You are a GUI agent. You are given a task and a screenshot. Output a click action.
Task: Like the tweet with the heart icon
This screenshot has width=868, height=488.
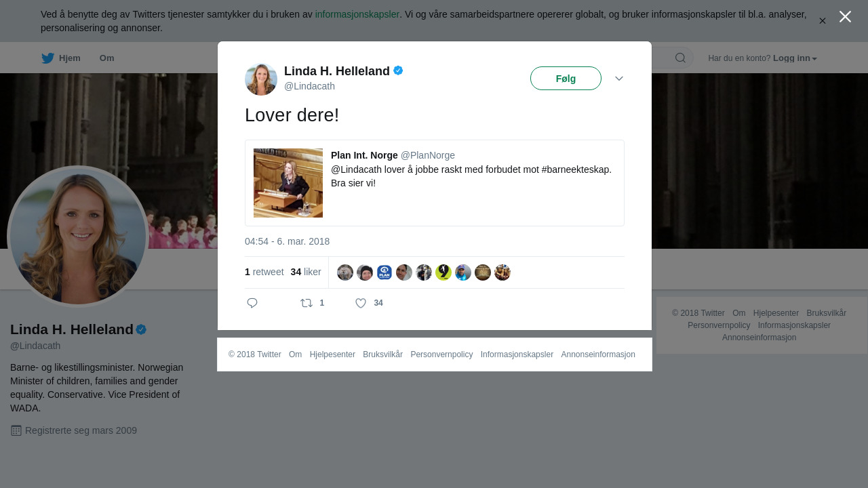click(361, 303)
